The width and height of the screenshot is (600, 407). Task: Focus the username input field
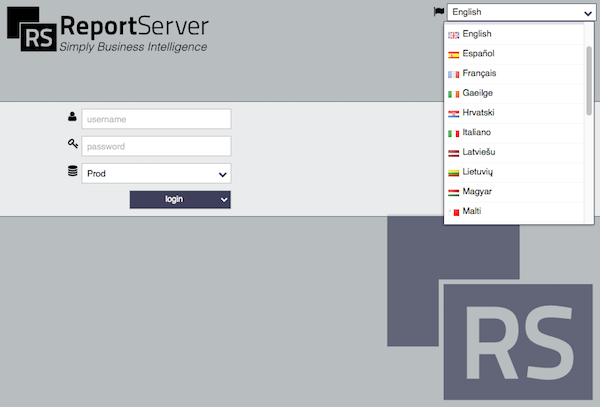tap(156, 119)
